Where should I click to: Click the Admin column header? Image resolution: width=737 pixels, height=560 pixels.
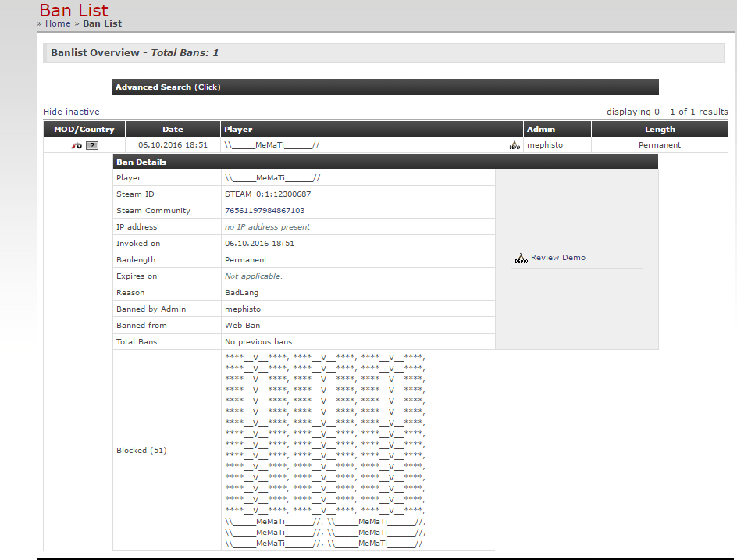tap(541, 130)
